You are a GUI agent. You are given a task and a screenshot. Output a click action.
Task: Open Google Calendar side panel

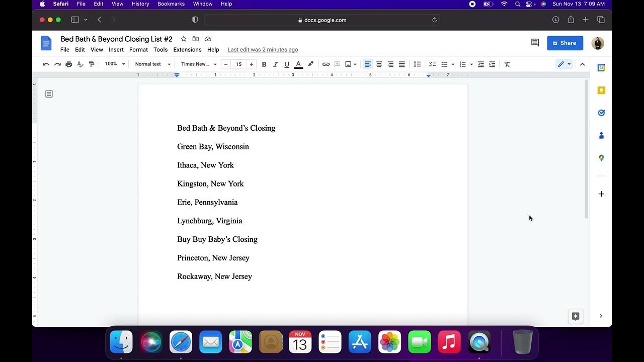[x=601, y=68]
